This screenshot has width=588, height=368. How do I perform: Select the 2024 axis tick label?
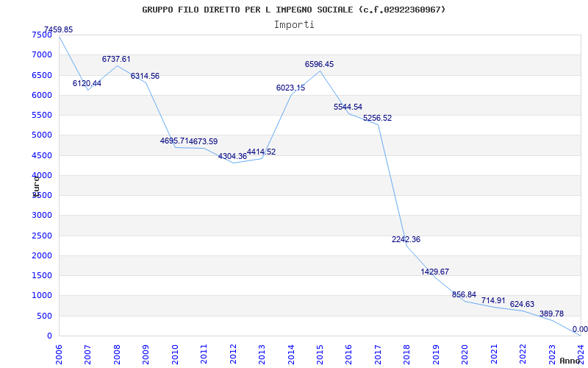581,354
